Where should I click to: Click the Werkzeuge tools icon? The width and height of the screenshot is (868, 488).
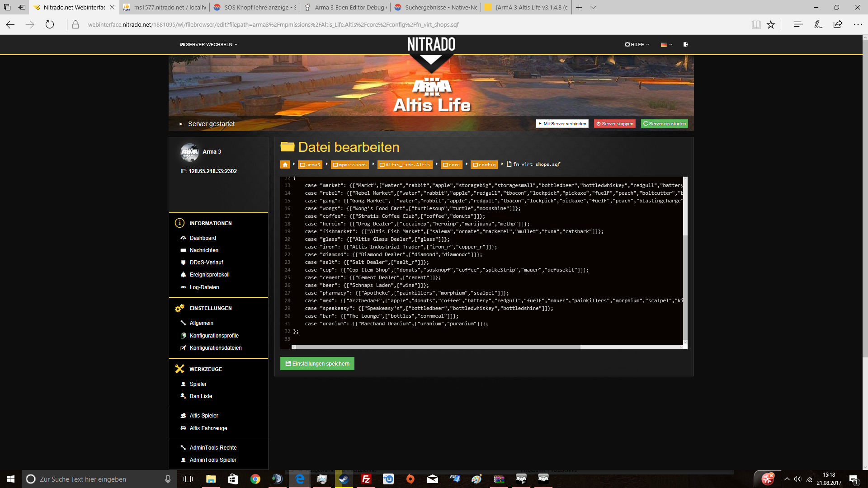tap(179, 369)
